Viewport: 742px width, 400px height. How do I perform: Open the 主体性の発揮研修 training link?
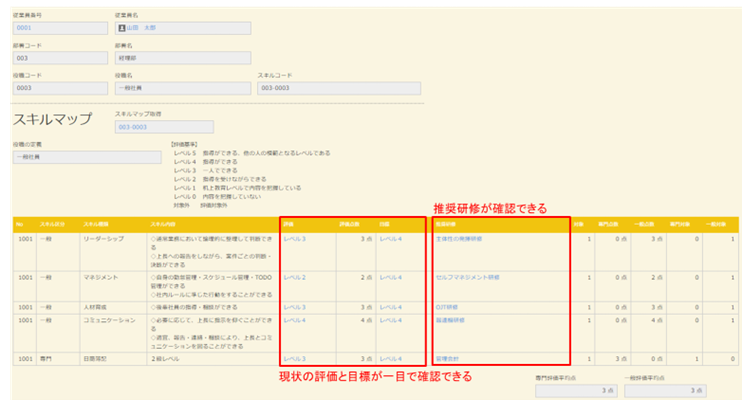459,239
